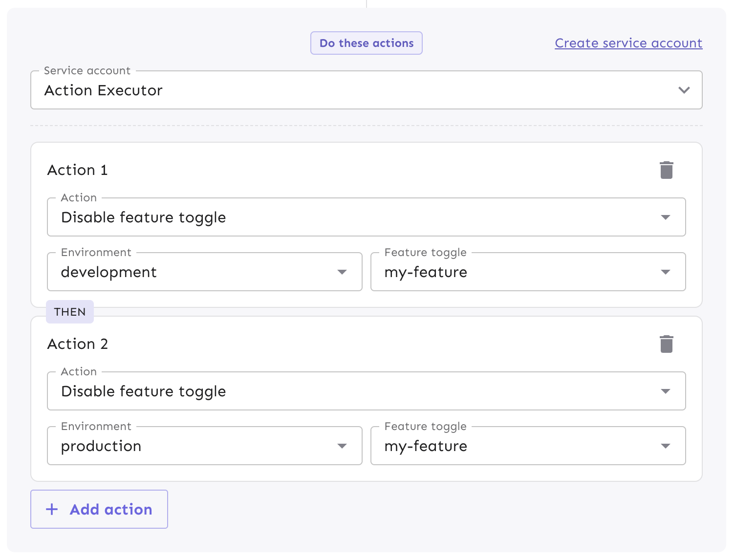The width and height of the screenshot is (735, 560).
Task: Open the Action dropdown in Action 2
Action: click(x=366, y=391)
